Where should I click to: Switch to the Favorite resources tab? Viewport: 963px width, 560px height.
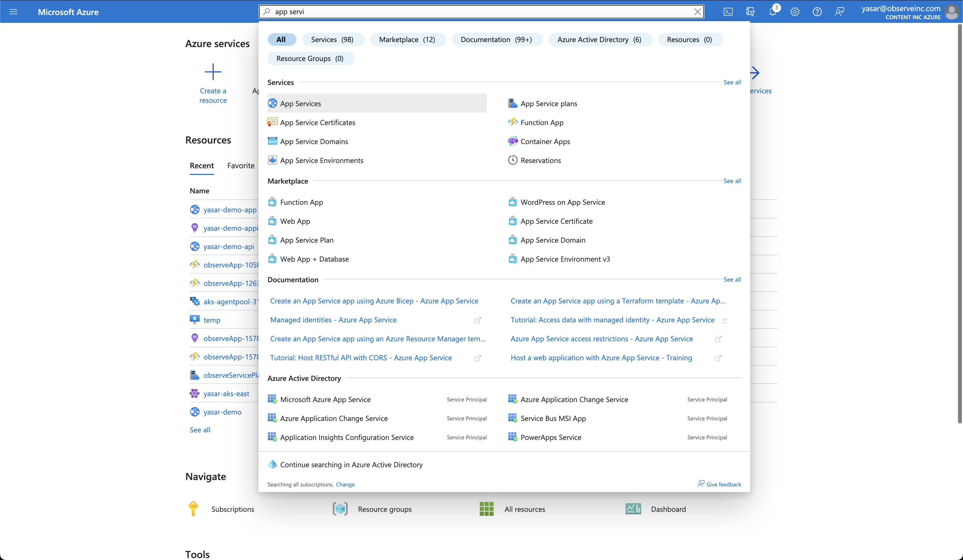click(x=241, y=165)
